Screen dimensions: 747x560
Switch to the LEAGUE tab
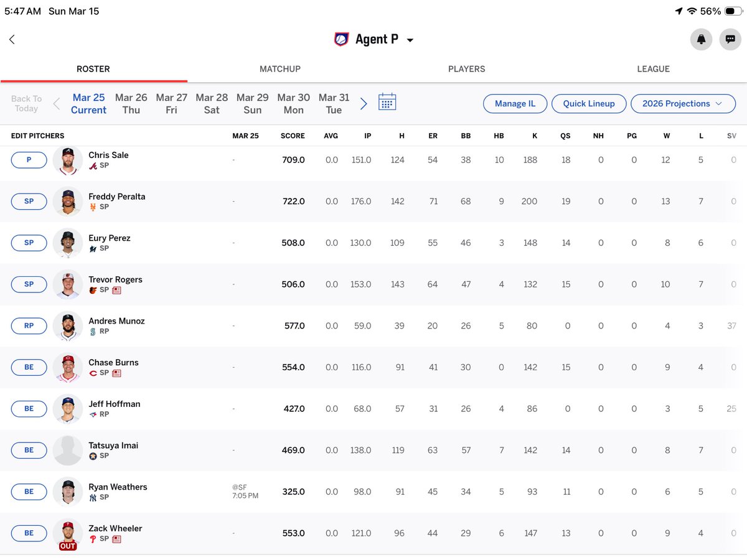click(x=654, y=69)
